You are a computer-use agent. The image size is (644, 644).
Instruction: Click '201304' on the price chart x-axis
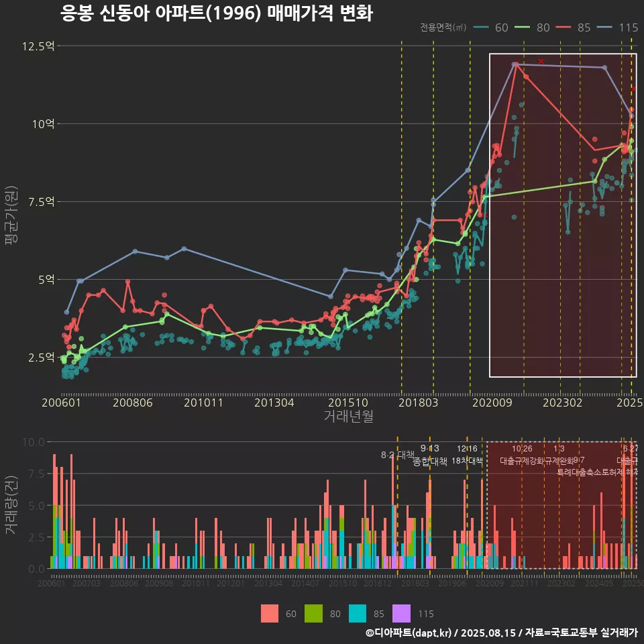[x=274, y=402]
